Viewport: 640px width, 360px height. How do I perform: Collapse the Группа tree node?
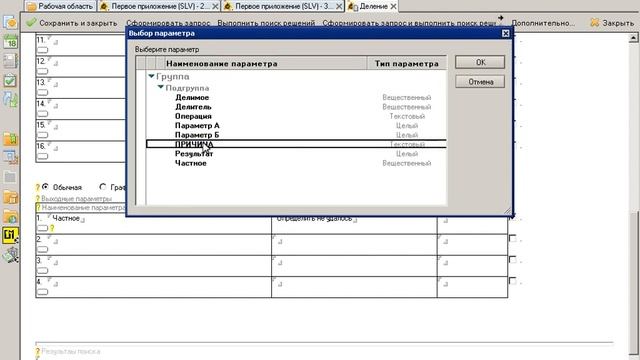[x=151, y=76]
